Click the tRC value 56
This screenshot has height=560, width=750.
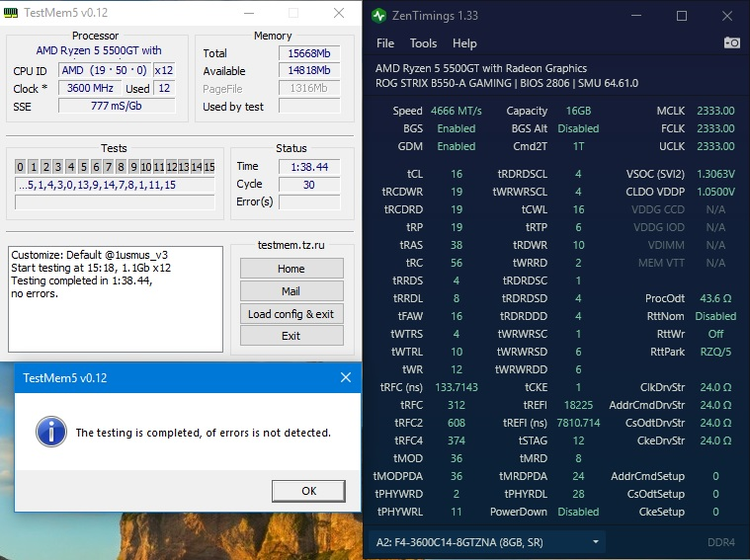click(457, 263)
